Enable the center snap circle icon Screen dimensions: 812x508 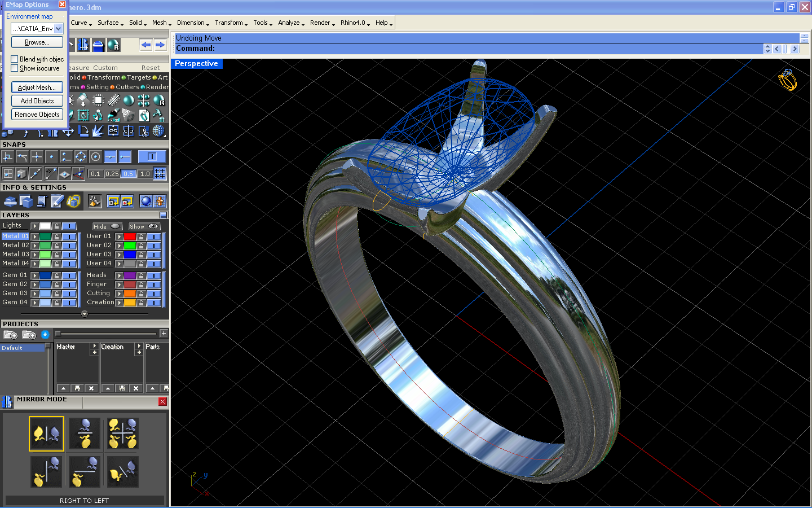(x=96, y=157)
